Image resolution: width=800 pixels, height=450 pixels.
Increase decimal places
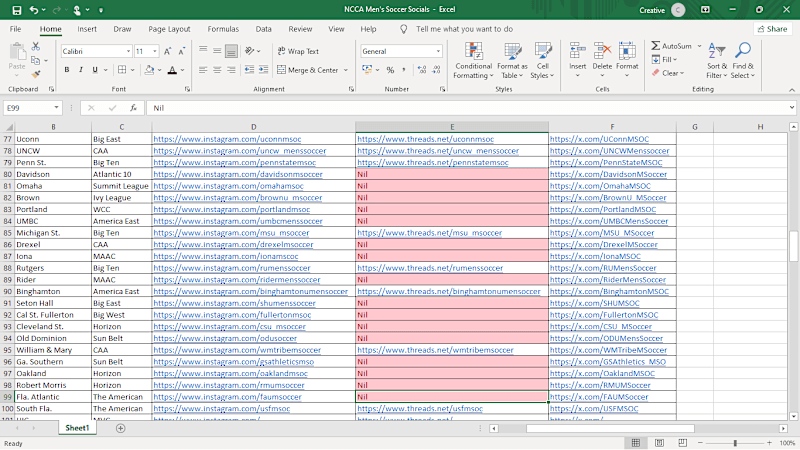click(421, 70)
